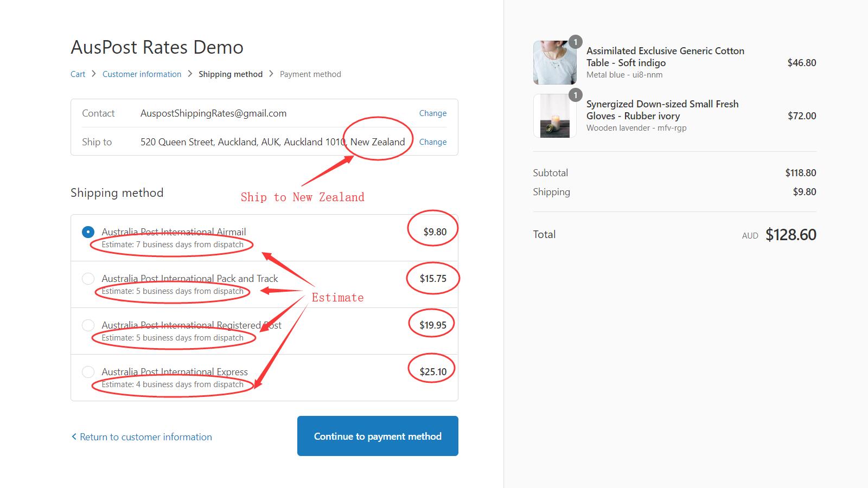Viewport: 868px width, 488px height.
Task: Go to Customer information breadcrumb
Action: [142, 74]
